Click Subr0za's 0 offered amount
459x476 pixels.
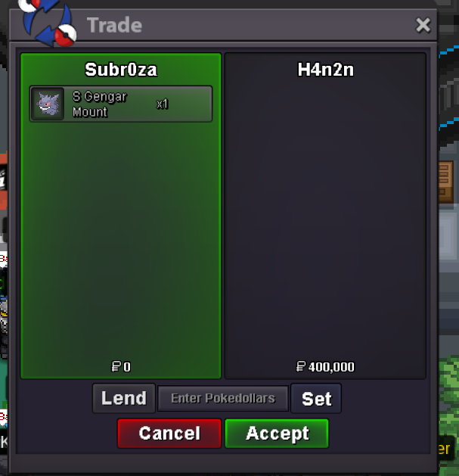click(x=127, y=367)
